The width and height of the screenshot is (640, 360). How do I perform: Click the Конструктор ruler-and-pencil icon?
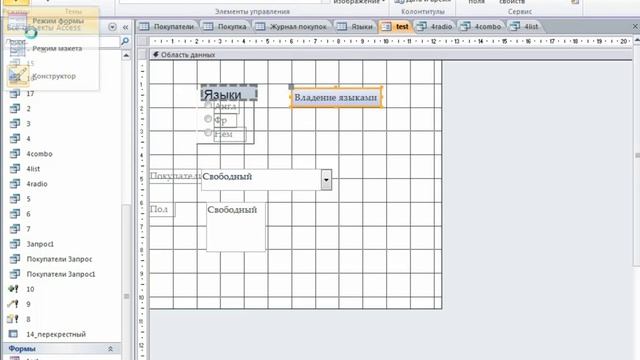(x=18, y=76)
